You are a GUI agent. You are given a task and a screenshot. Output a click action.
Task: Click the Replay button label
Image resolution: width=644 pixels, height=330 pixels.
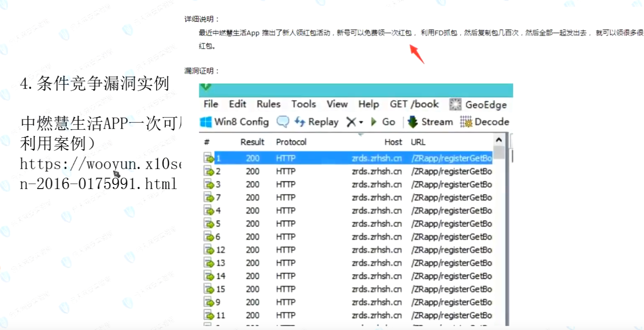(x=323, y=122)
